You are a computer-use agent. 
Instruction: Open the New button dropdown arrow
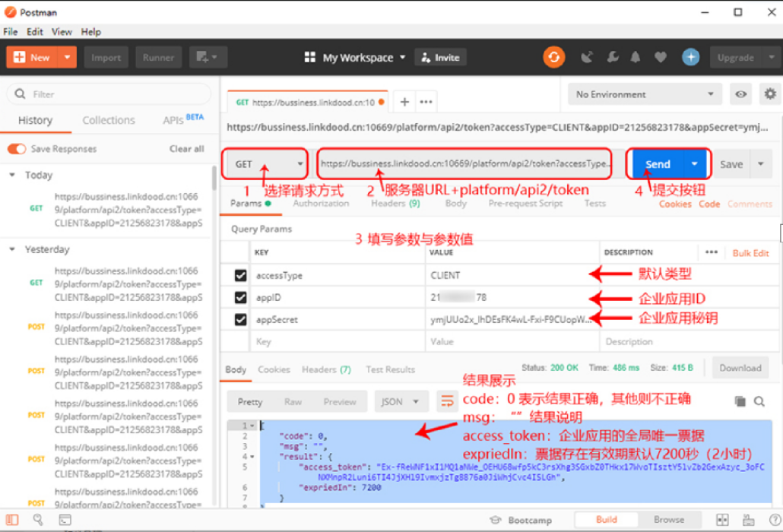pos(67,58)
